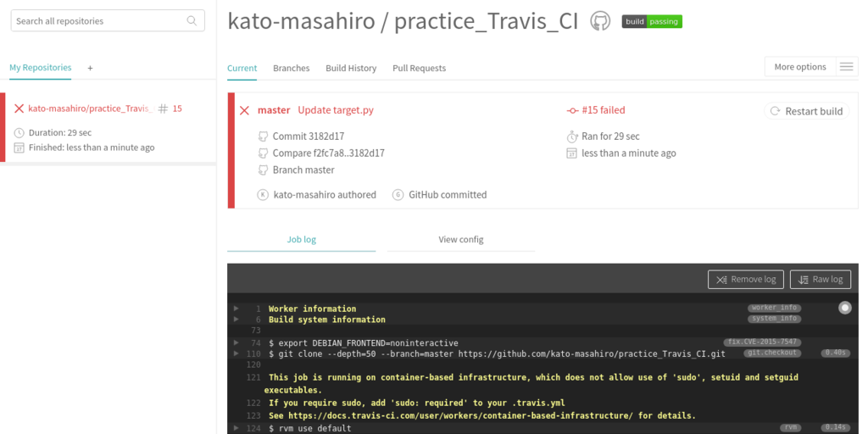This screenshot has width=868, height=434.
Task: Click the Remove log button
Action: pos(746,279)
